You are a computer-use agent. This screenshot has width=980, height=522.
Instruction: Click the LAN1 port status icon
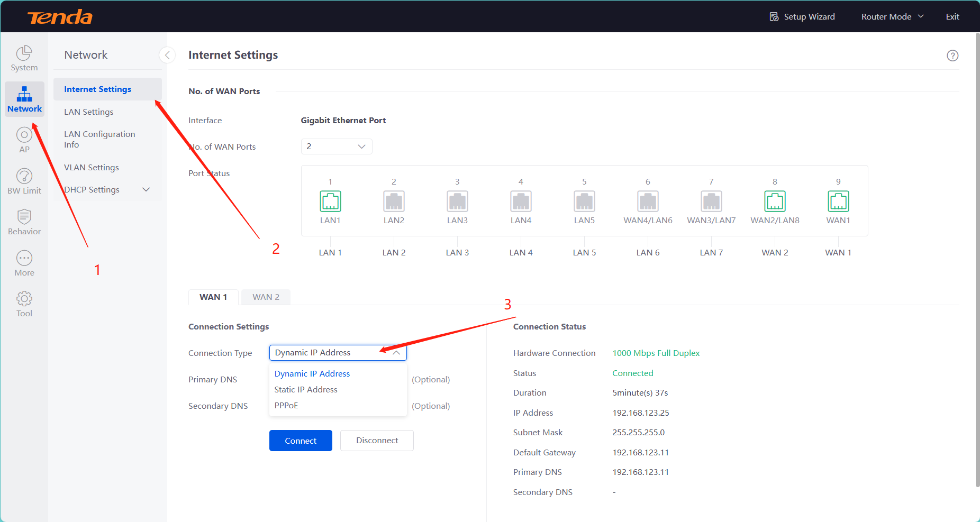pyautogui.click(x=330, y=201)
